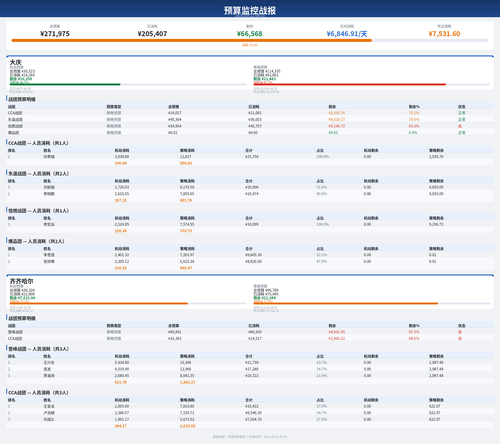Click the orange 126.24 subtotal

tap(121, 231)
